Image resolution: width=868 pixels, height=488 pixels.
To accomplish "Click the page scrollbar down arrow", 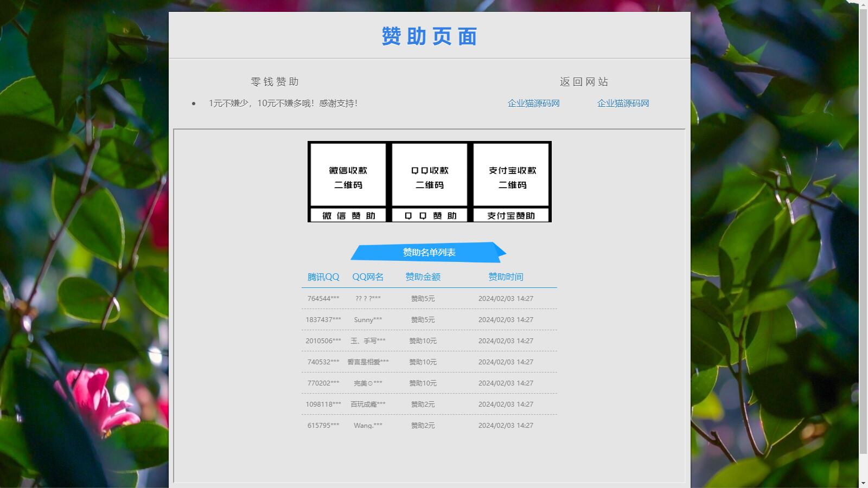I will 863,483.
